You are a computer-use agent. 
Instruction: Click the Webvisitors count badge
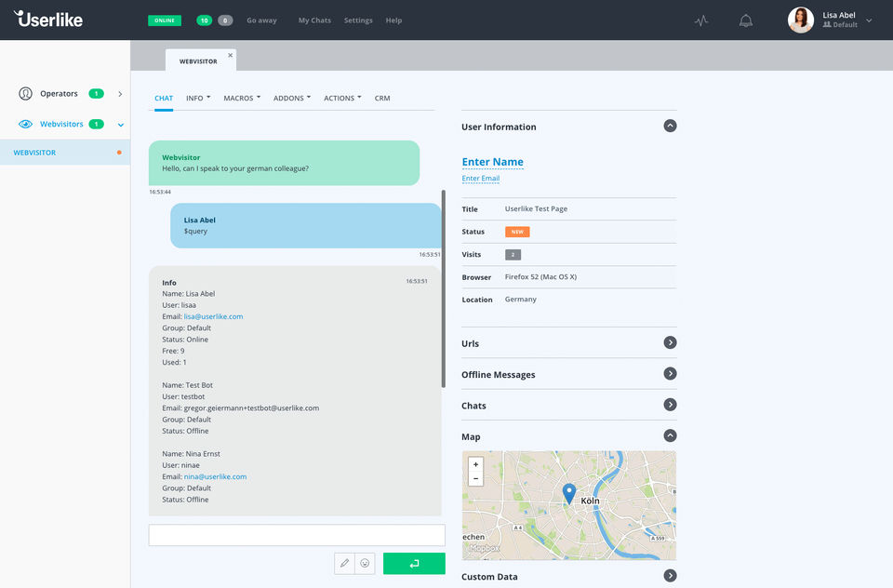pyautogui.click(x=96, y=124)
